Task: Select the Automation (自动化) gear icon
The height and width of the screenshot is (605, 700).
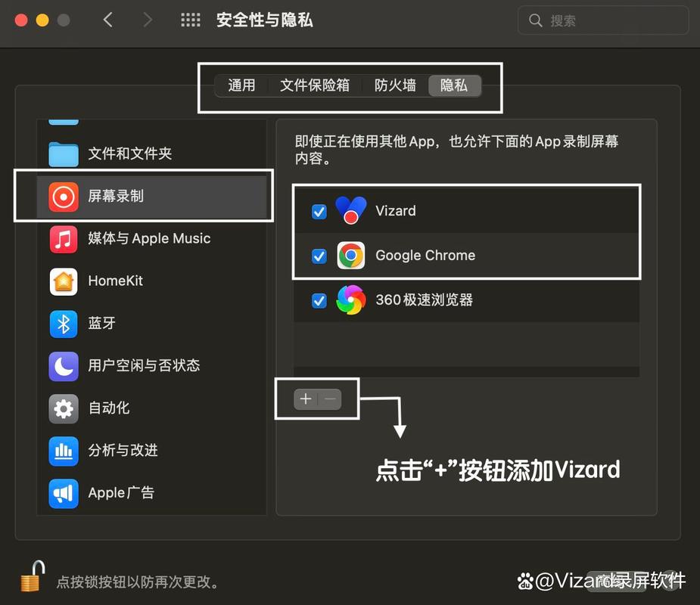Action: pos(64,408)
